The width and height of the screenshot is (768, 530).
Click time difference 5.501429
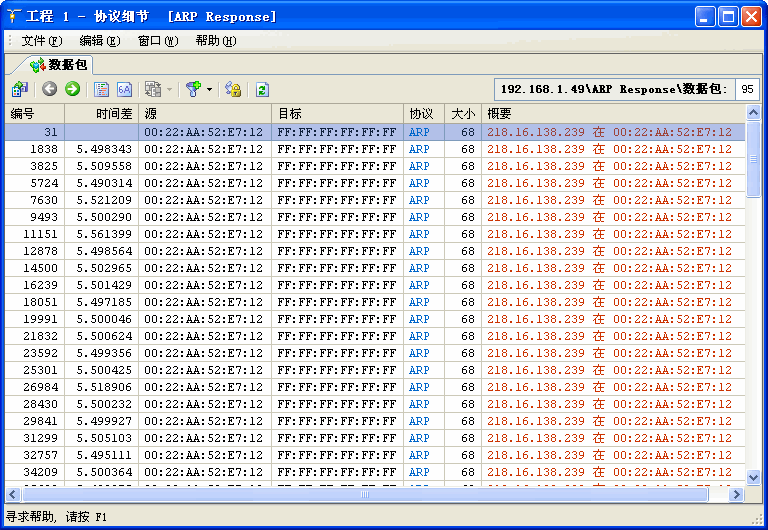[104, 285]
